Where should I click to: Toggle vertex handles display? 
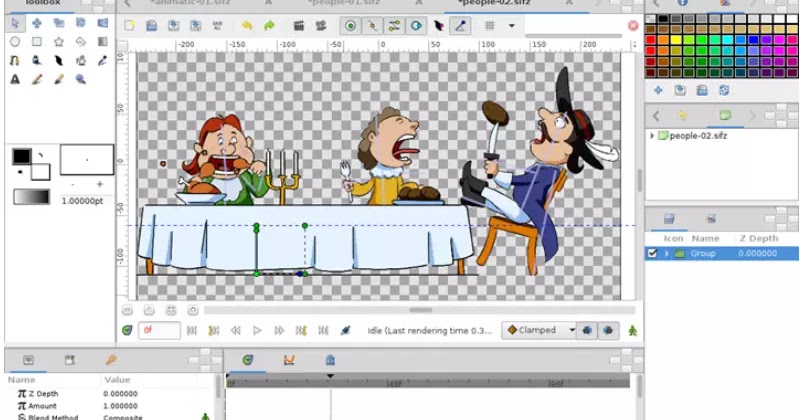pyautogui.click(x=372, y=26)
